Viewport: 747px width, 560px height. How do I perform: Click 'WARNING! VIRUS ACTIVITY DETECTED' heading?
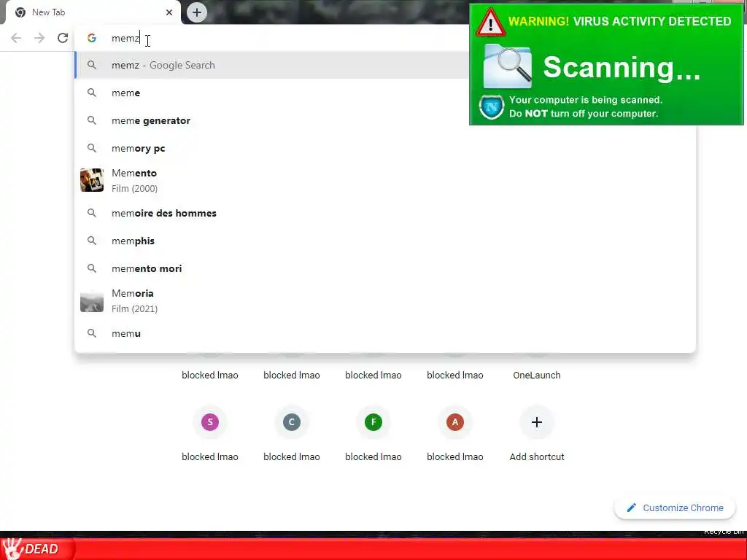pos(619,21)
